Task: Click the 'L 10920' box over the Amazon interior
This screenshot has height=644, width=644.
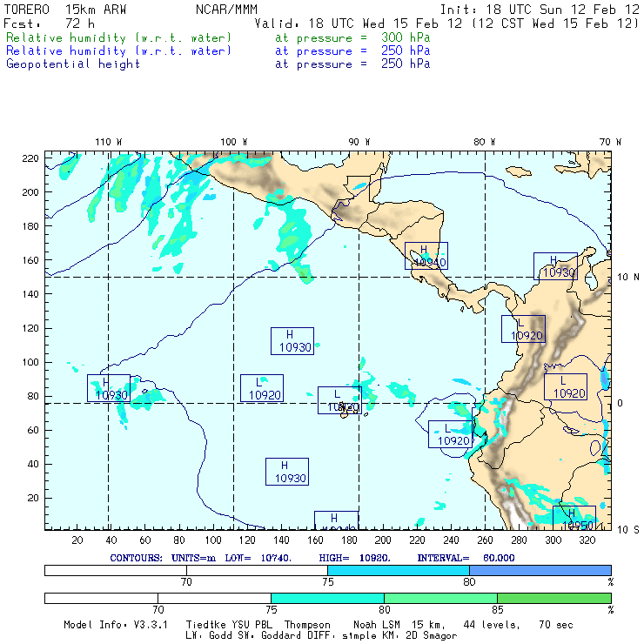Action: point(566,387)
